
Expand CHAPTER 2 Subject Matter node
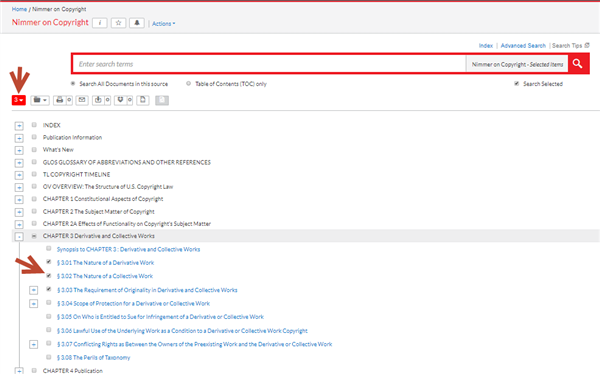pos(19,212)
